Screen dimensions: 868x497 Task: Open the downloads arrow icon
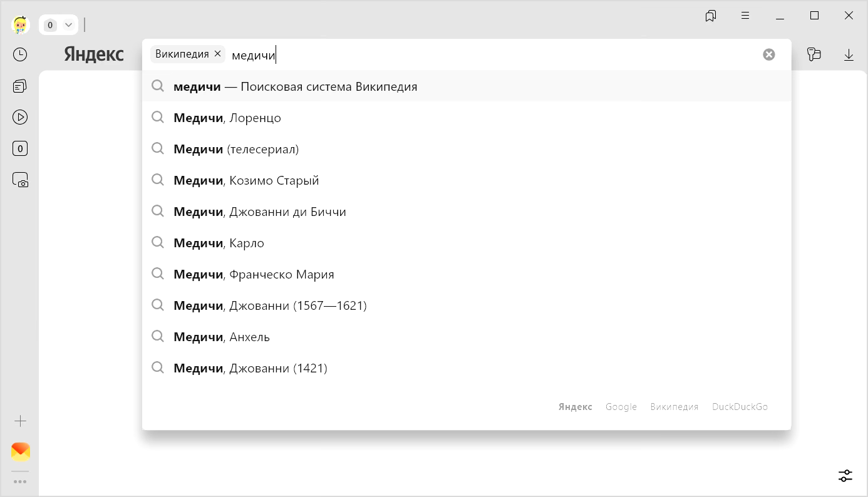click(849, 55)
